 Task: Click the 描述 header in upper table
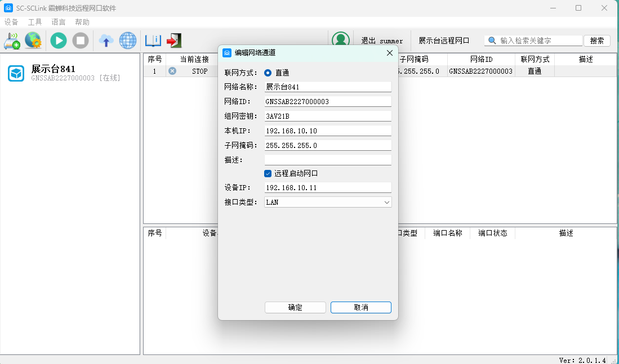(x=586, y=59)
